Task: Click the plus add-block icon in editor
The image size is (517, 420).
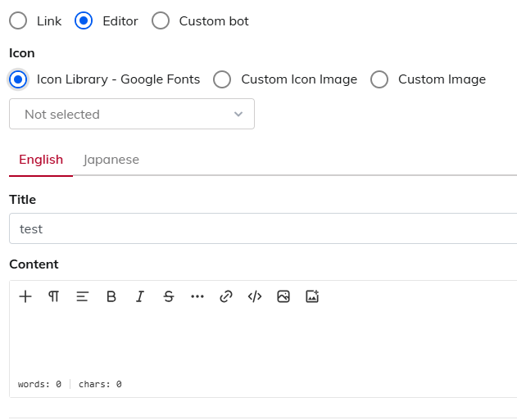Action: pyautogui.click(x=25, y=296)
